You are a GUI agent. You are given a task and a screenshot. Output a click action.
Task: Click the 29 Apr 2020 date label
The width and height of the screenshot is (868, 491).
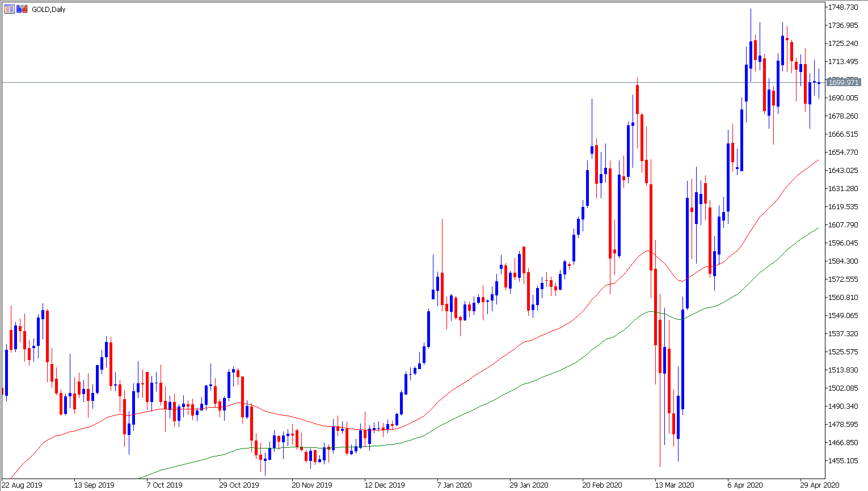tap(819, 485)
